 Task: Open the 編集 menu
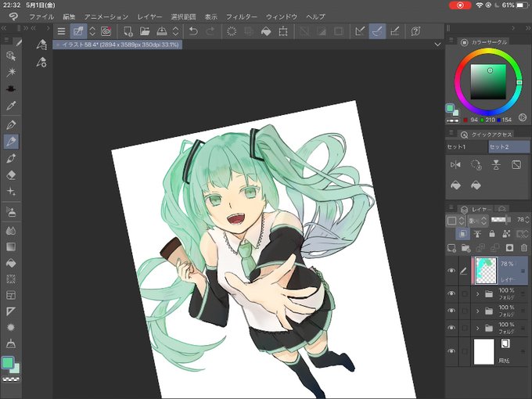tap(69, 16)
